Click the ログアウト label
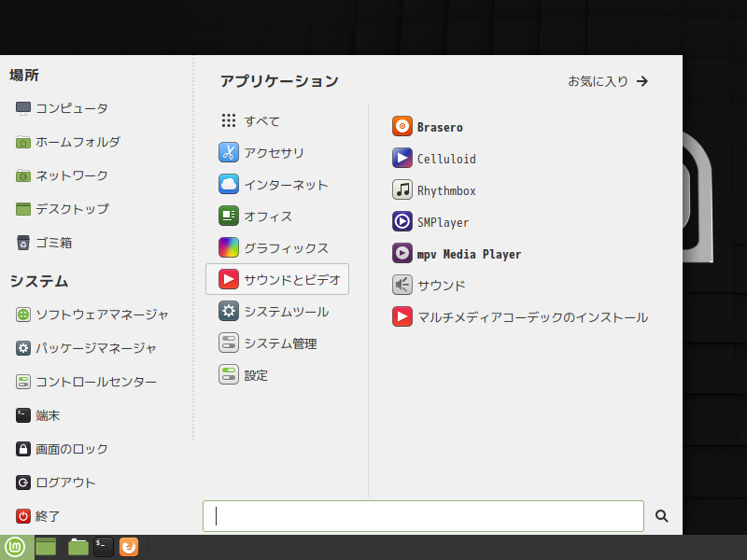The width and height of the screenshot is (747, 560). click(x=65, y=483)
